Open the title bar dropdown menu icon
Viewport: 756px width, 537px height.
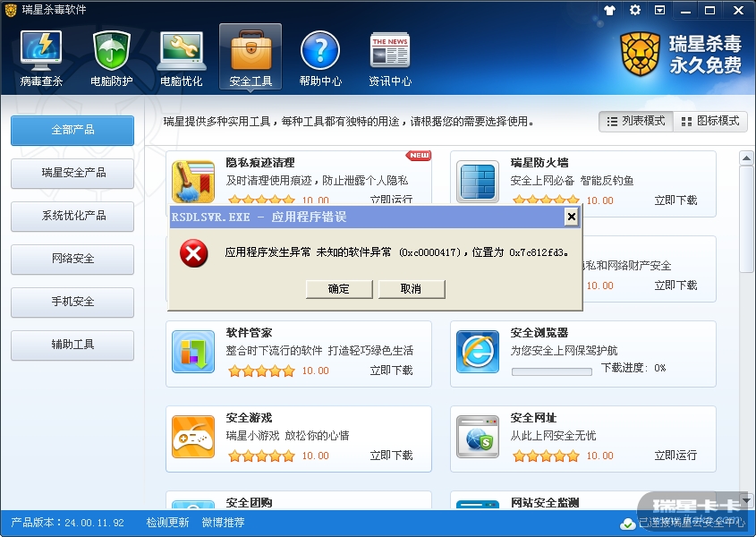pyautogui.click(x=660, y=10)
